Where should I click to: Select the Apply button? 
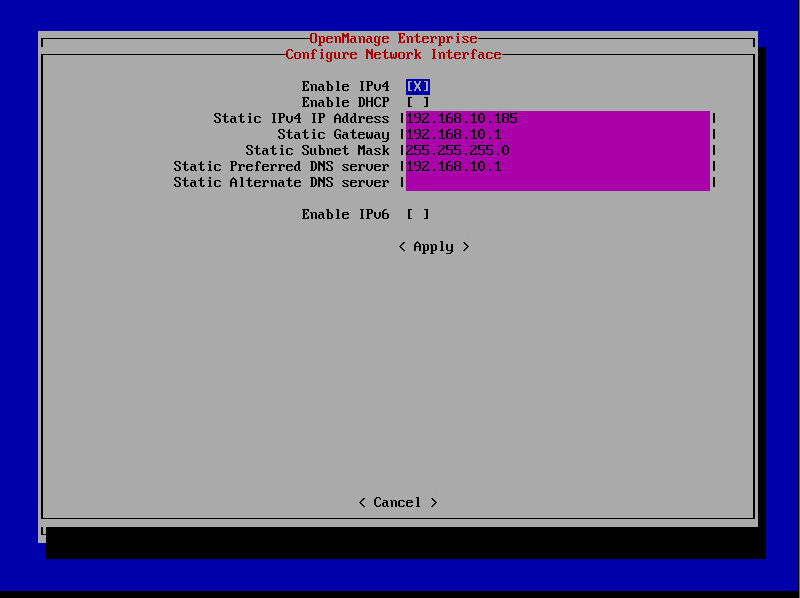[434, 247]
